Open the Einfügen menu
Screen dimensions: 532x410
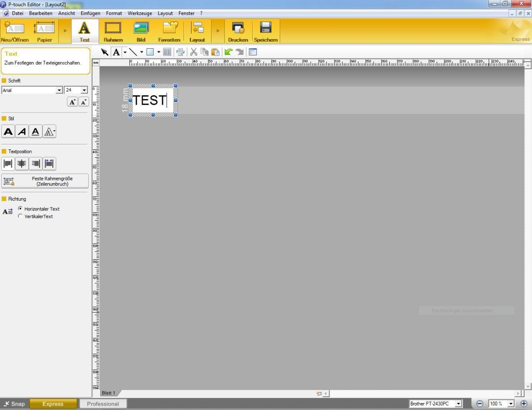[x=90, y=13]
